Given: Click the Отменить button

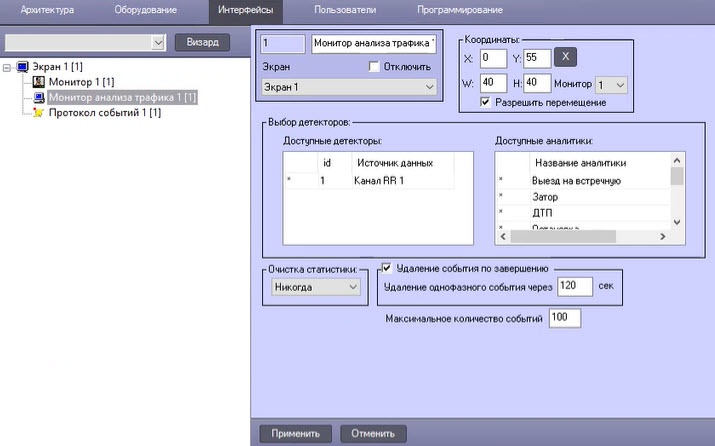Looking at the screenshot, I should [373, 433].
